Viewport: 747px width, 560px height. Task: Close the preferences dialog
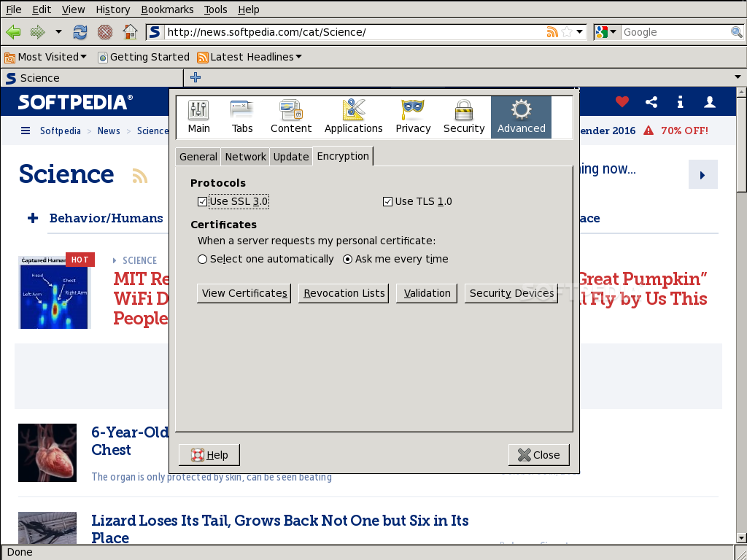click(x=539, y=455)
